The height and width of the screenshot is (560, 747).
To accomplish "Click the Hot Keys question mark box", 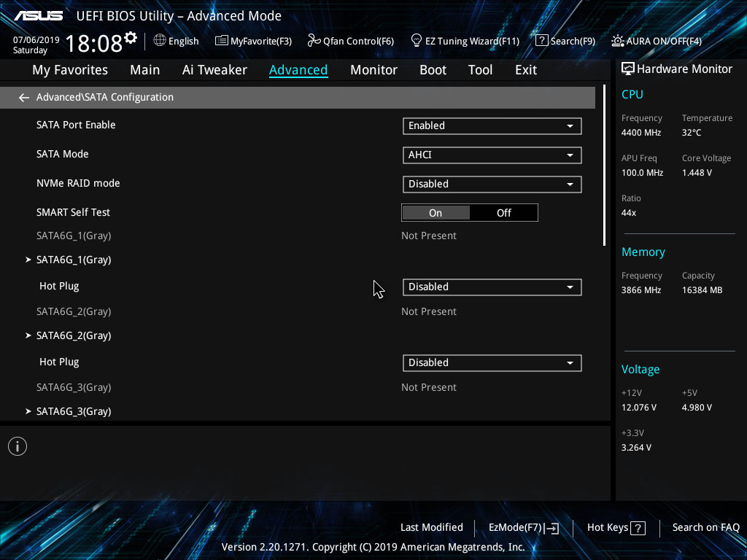I will [x=638, y=528].
